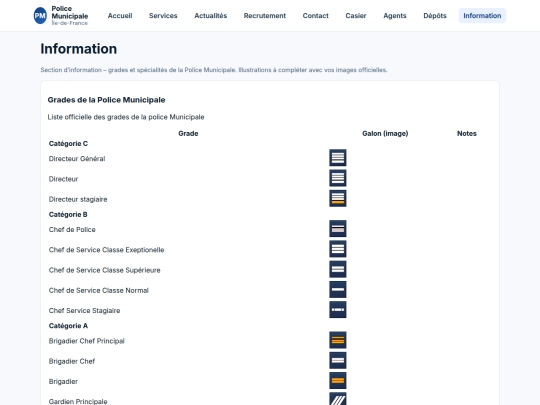Screen dimensions: 540x405
Task: Open the Accueil page
Action: 120,16
